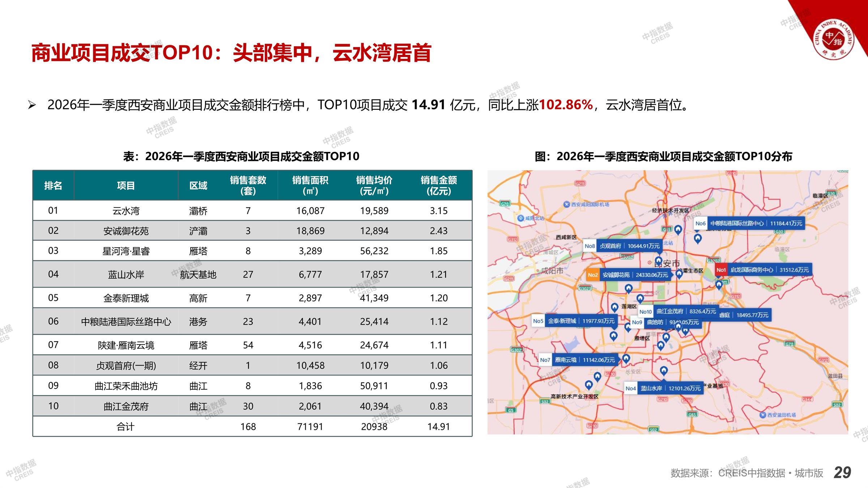The width and height of the screenshot is (868, 488).
Task: Click the 中粮陆港国际丝路中心 table cell
Action: pyautogui.click(x=125, y=321)
